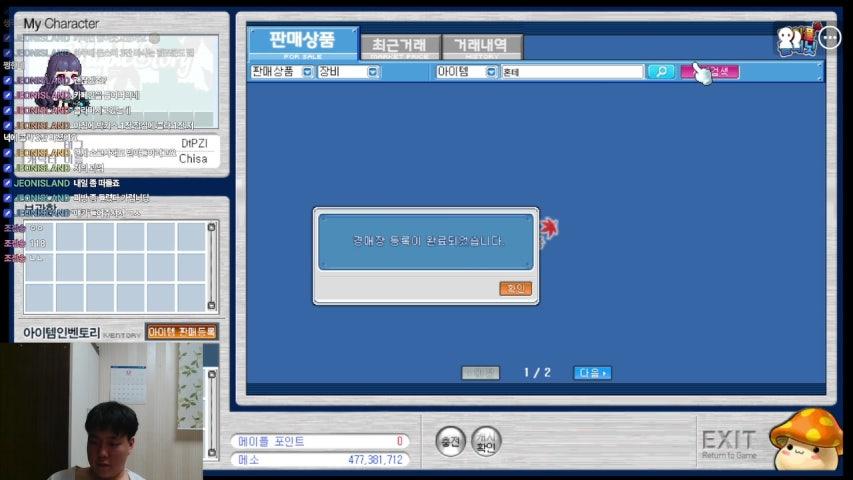The height and width of the screenshot is (480, 853).
Task: Exit with EXIT Return to Game
Action: tap(729, 444)
